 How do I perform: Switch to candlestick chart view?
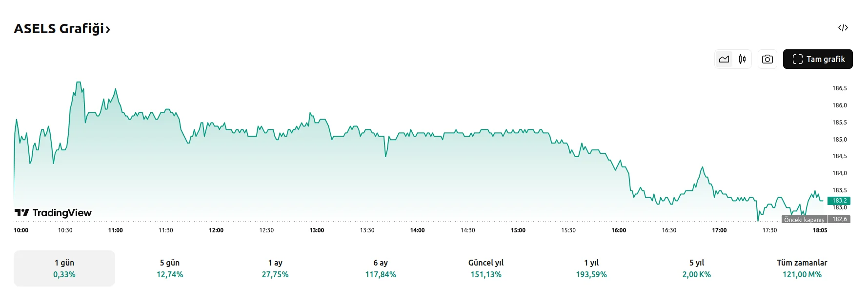(742, 59)
